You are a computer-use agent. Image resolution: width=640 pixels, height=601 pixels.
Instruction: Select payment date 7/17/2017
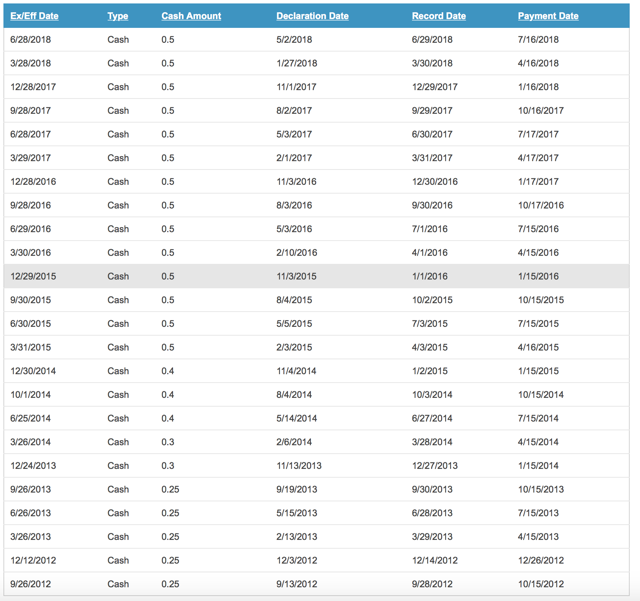tap(538, 134)
